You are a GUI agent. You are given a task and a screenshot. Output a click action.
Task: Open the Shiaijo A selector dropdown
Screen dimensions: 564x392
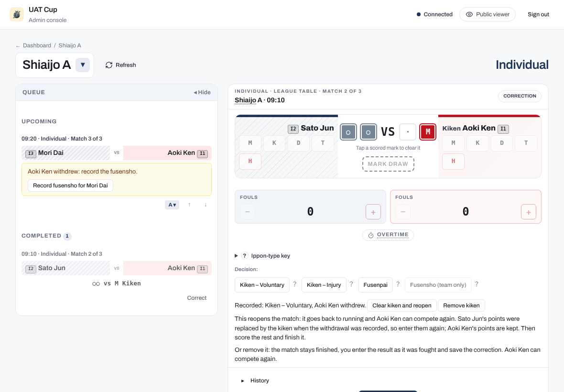click(83, 65)
